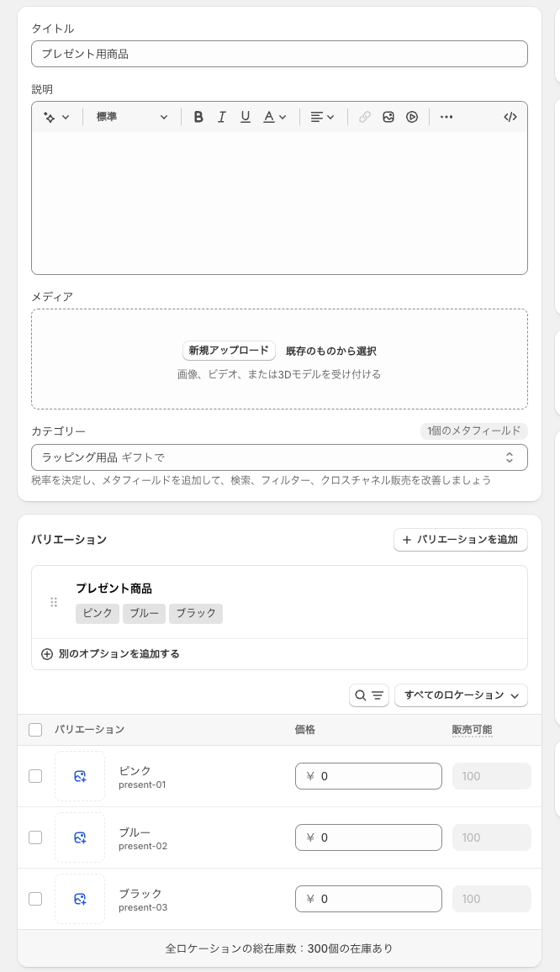
Task: Open the すべてのロケーション dropdown
Action: point(461,695)
